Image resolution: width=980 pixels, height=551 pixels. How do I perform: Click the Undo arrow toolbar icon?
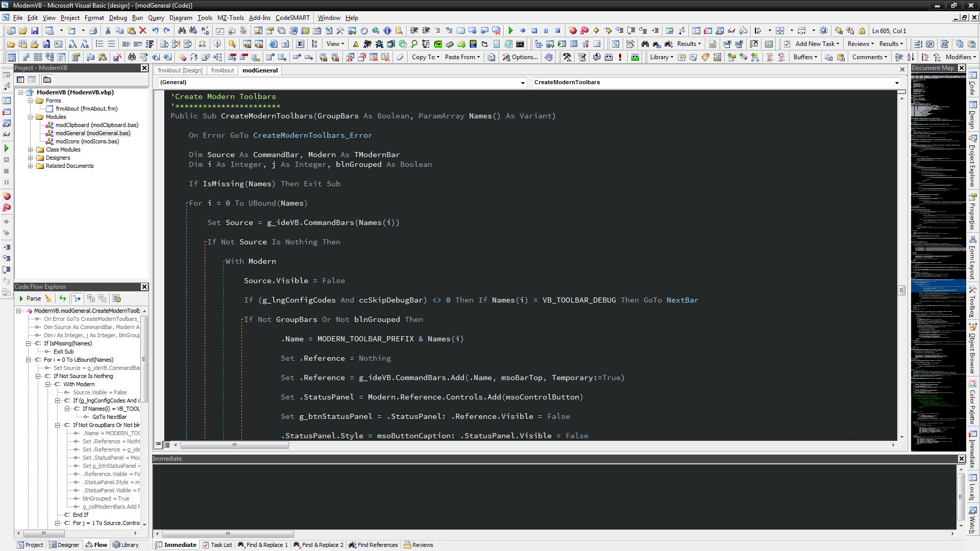click(x=155, y=31)
